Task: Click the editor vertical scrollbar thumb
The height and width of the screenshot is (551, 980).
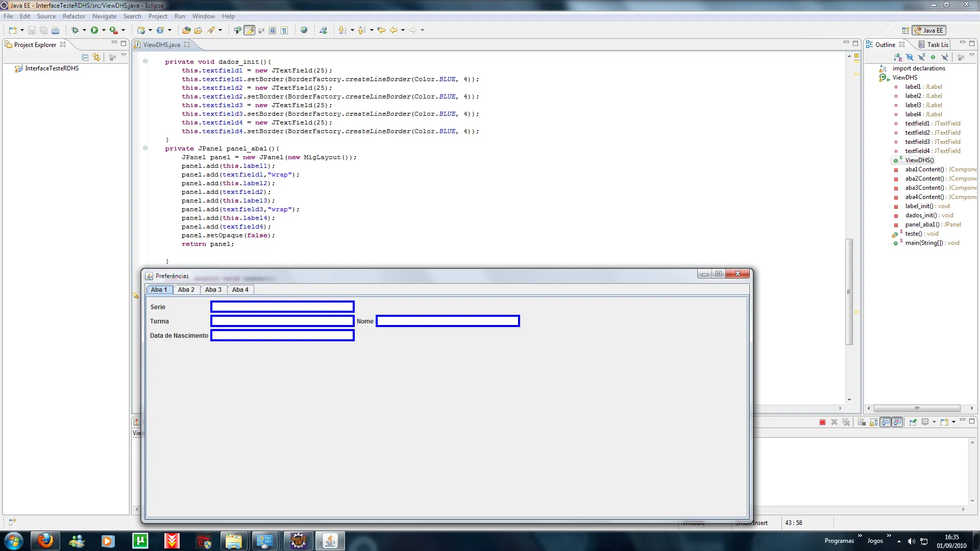Action: 849,291
